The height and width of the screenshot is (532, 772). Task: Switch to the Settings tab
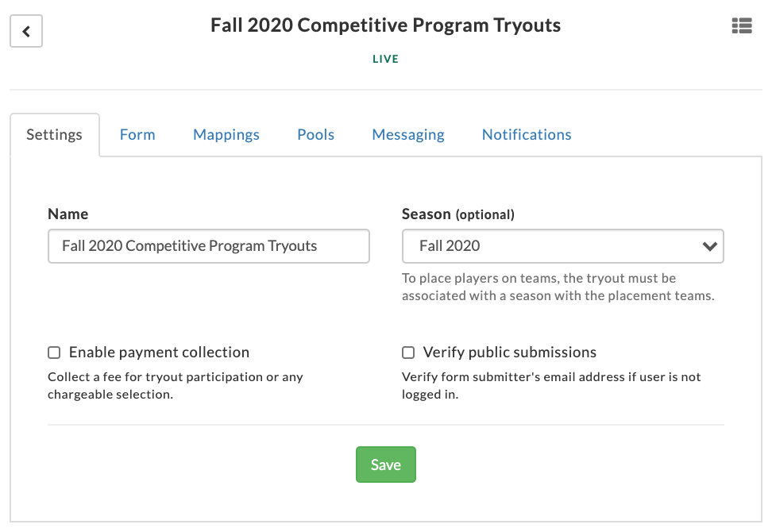54,135
